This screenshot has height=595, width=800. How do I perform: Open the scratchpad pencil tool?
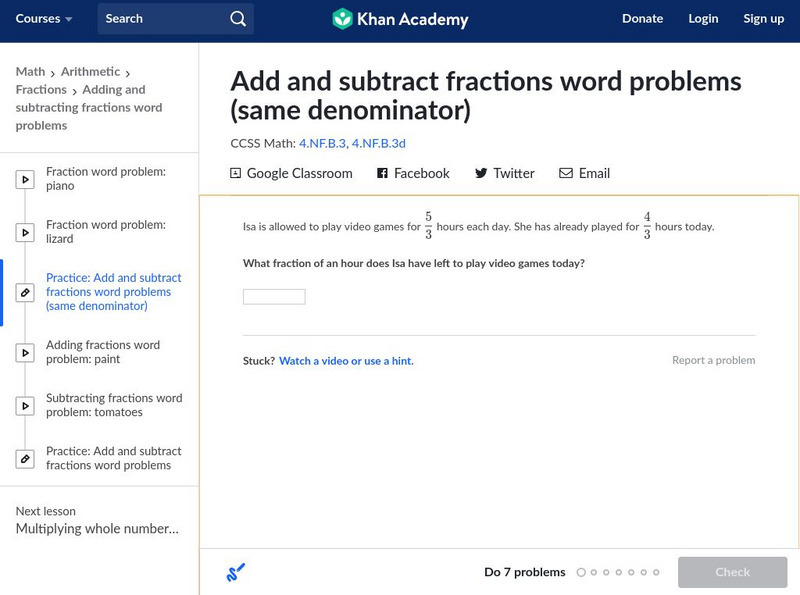coord(236,573)
